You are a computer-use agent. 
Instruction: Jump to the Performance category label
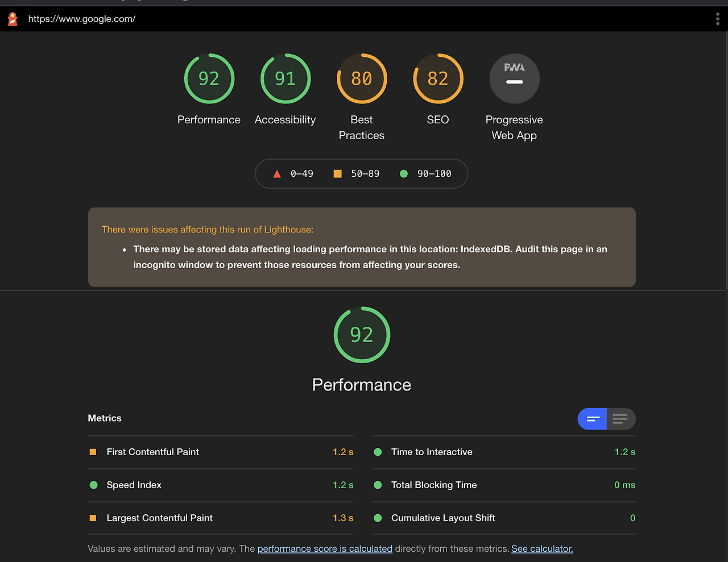209,120
